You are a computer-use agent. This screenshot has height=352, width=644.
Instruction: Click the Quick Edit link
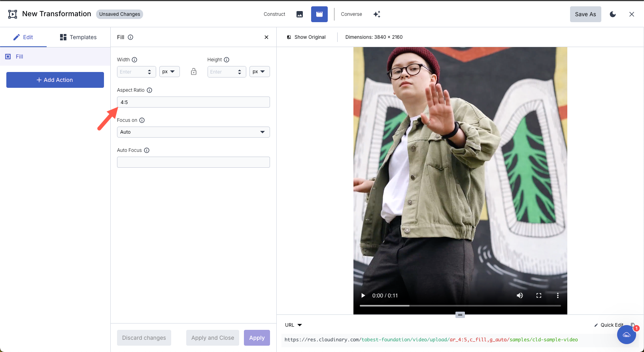pyautogui.click(x=609, y=325)
